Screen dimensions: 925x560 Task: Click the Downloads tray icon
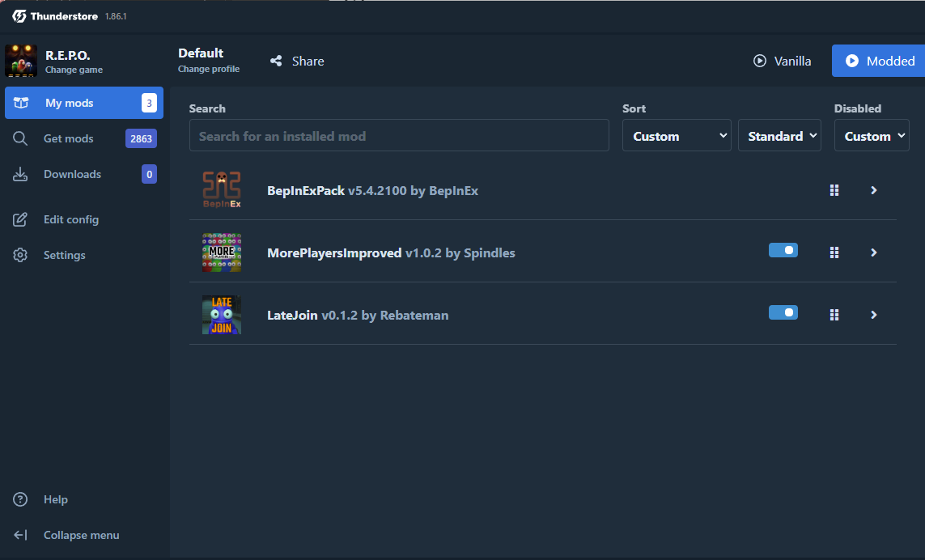tap(20, 174)
